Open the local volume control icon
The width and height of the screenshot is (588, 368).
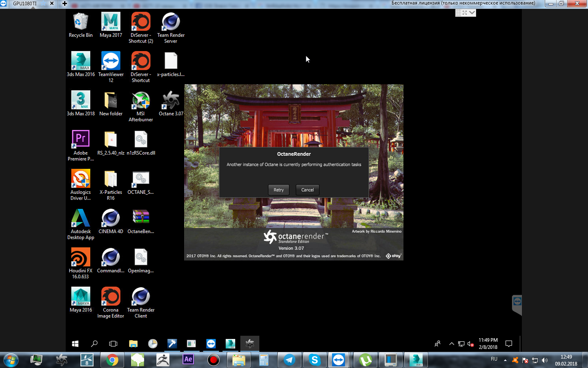click(544, 360)
